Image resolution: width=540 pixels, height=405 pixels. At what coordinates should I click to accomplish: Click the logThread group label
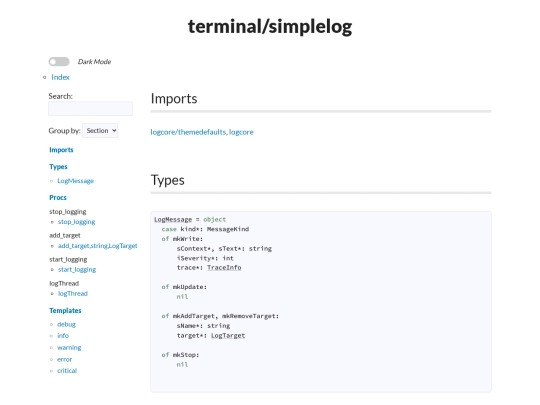64,283
